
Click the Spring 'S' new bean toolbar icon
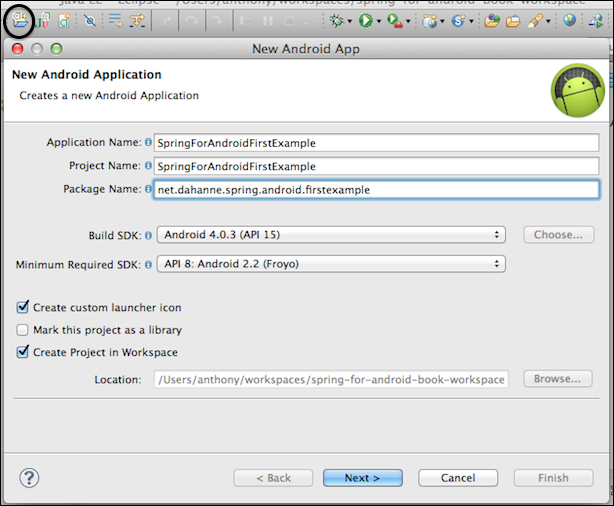[x=458, y=20]
